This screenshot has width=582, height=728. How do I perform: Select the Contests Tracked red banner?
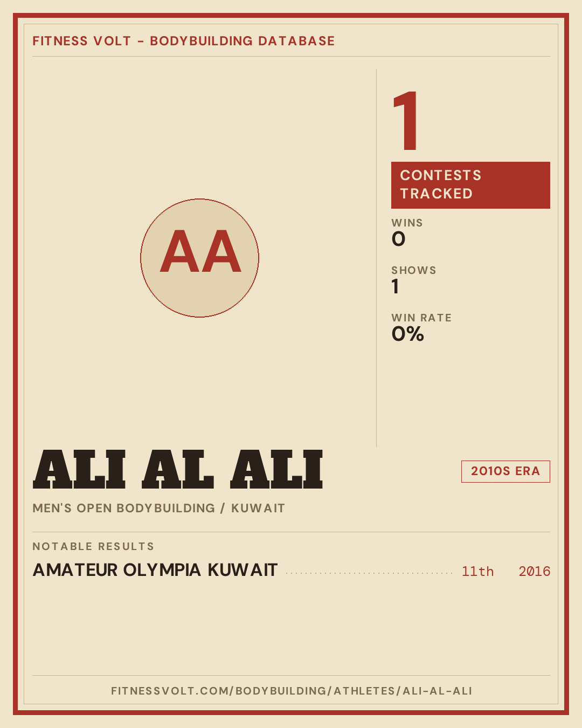tap(470, 185)
